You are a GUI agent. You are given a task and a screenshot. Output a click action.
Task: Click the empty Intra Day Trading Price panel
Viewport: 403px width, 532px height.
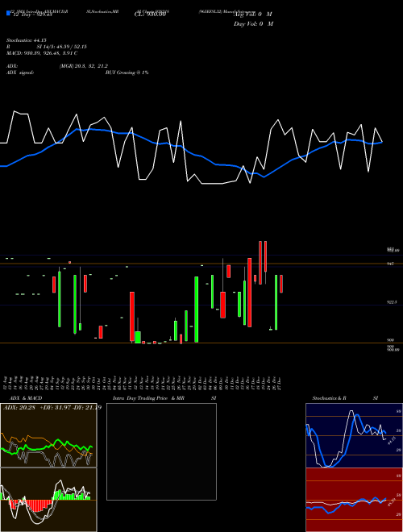tap(161, 451)
